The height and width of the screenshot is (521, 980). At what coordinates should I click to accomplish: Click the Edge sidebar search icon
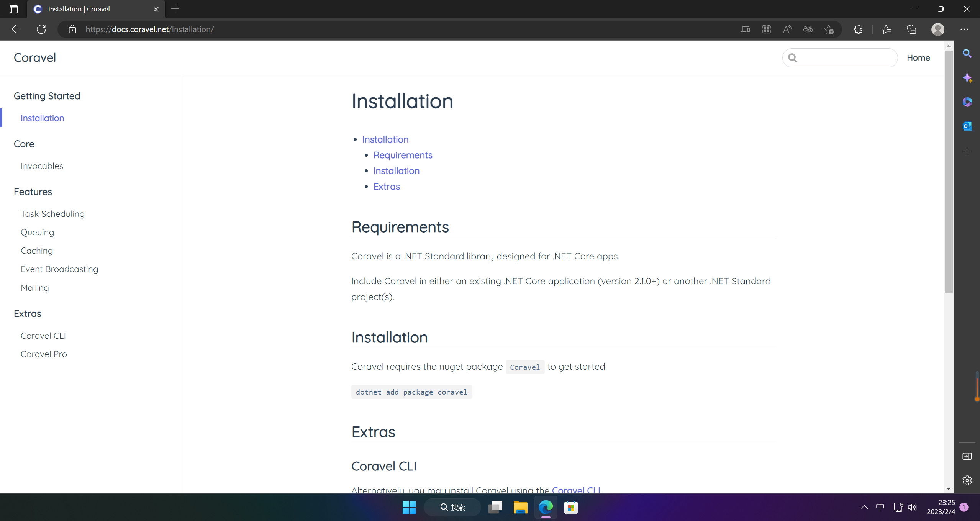967,54
